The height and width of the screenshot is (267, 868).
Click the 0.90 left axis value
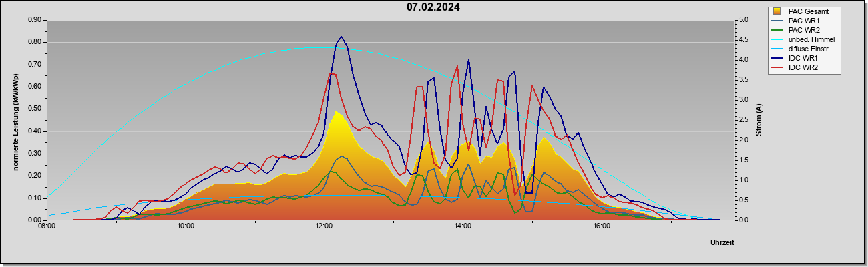[x=35, y=20]
